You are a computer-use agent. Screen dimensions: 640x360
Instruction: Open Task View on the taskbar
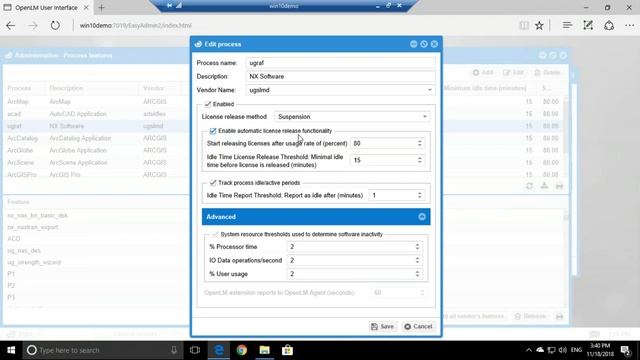click(195, 350)
